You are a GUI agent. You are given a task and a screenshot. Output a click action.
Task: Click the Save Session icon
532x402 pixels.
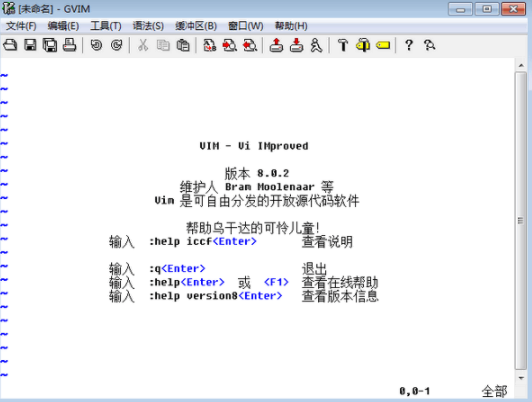tap(296, 45)
